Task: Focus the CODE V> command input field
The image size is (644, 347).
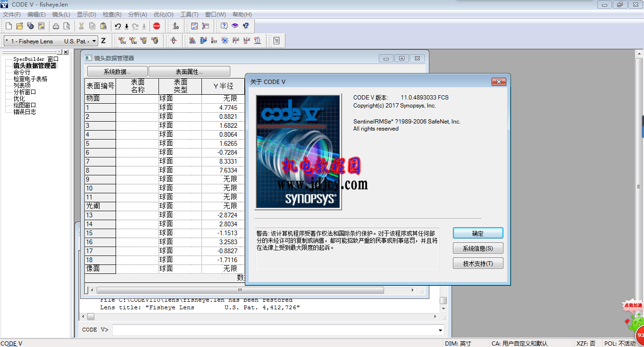Action: [275, 330]
